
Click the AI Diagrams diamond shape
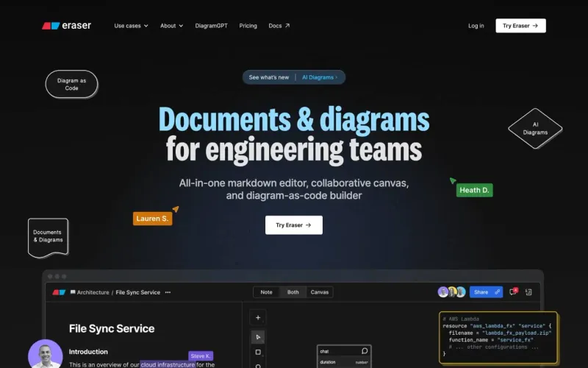535,128
